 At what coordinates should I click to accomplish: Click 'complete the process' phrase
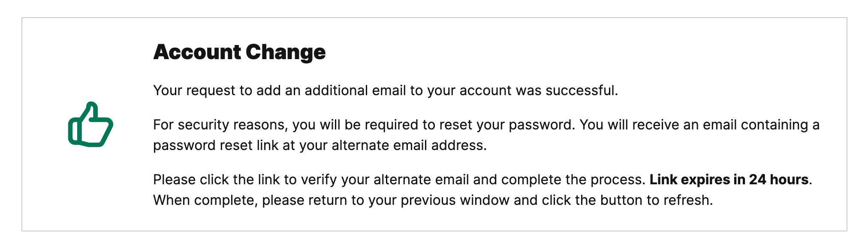(573, 180)
